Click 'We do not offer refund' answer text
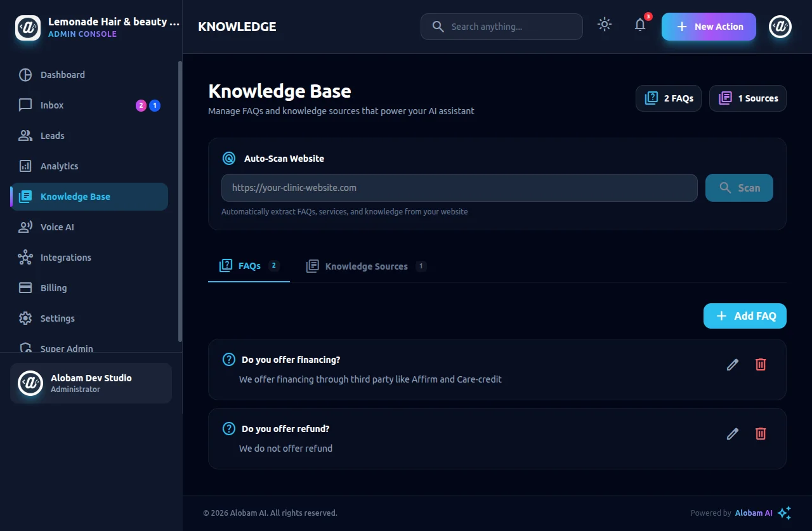The width and height of the screenshot is (812, 531). pyautogui.click(x=285, y=449)
